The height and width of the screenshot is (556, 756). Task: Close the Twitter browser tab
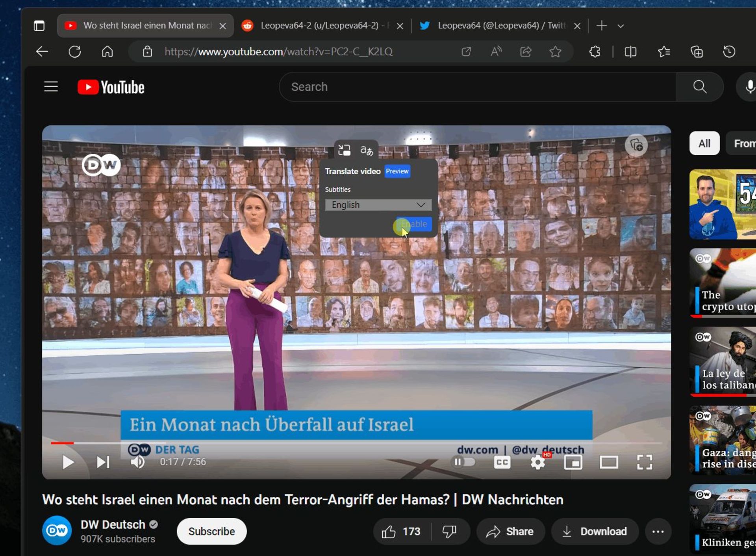(x=577, y=26)
